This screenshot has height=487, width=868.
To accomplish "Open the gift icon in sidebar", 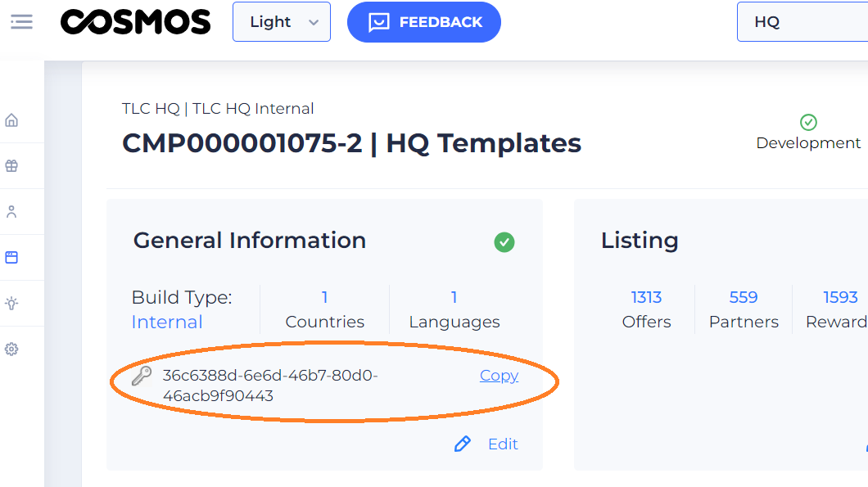I will pyautogui.click(x=11, y=166).
